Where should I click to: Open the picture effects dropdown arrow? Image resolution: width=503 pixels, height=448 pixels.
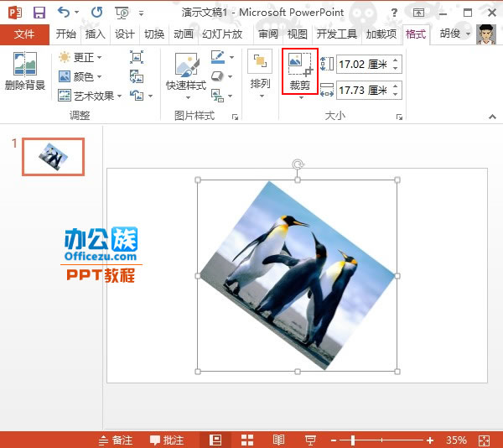pyautogui.click(x=231, y=76)
